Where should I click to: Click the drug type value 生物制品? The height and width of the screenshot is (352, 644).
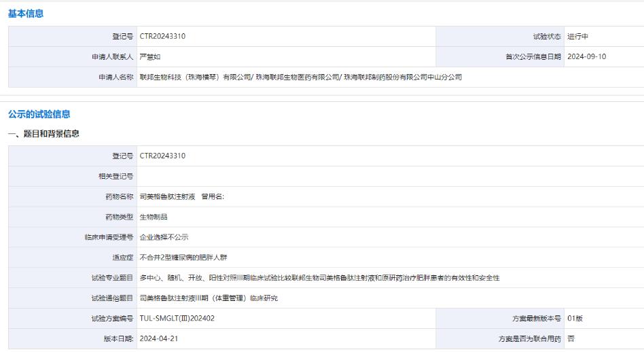(154, 217)
